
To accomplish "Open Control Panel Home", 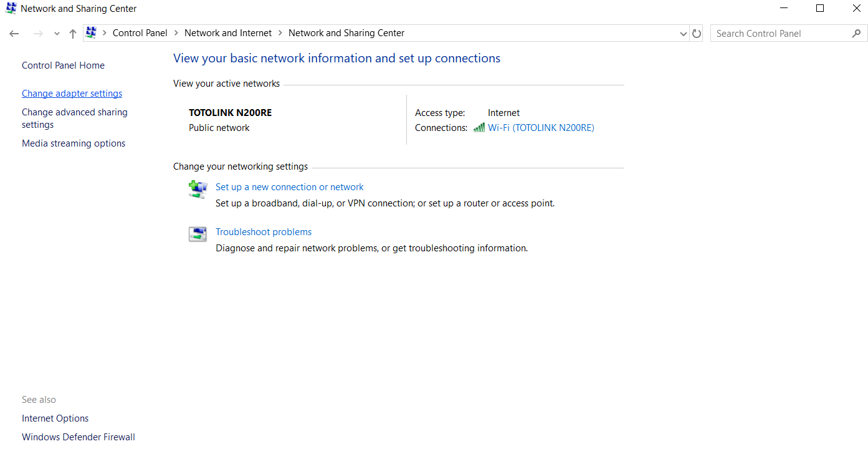I will click(x=63, y=65).
